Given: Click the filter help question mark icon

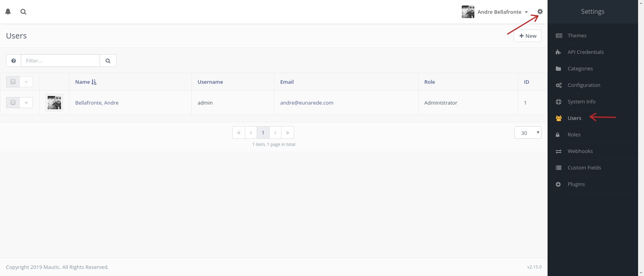Looking at the screenshot, I should tap(14, 61).
